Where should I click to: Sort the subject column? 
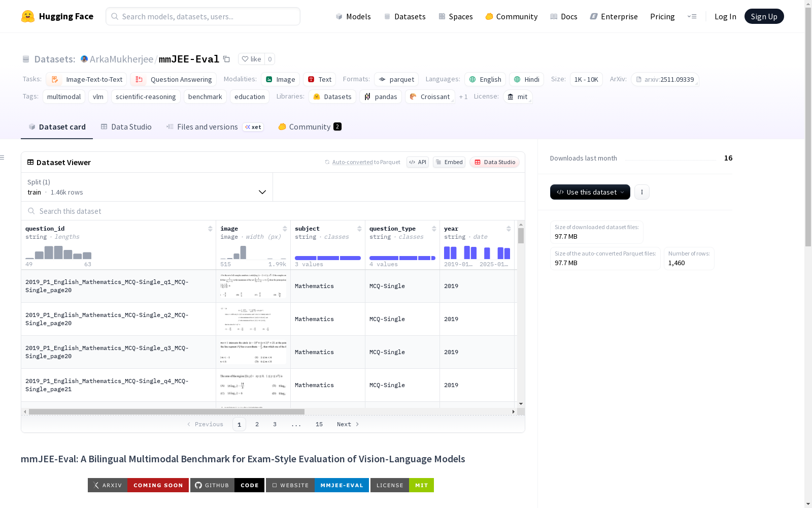coord(359,229)
